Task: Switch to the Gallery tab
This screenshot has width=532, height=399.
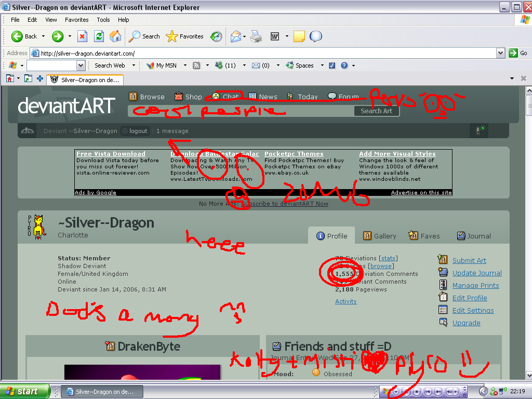Action: (379, 236)
